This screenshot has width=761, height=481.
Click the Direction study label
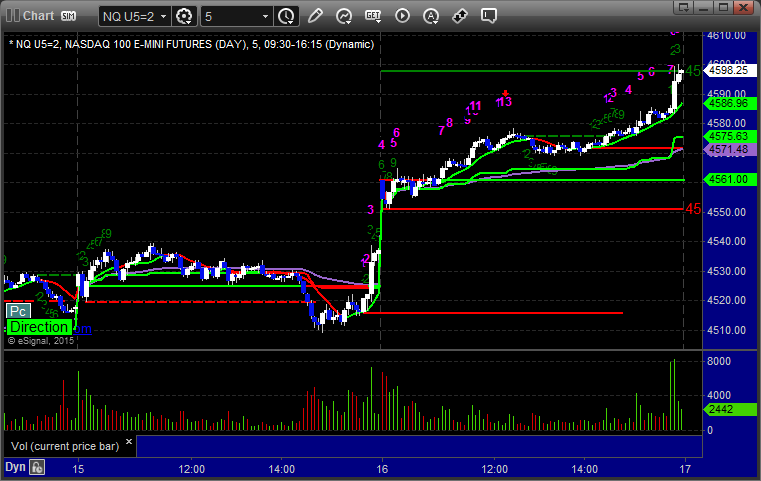click(x=39, y=327)
